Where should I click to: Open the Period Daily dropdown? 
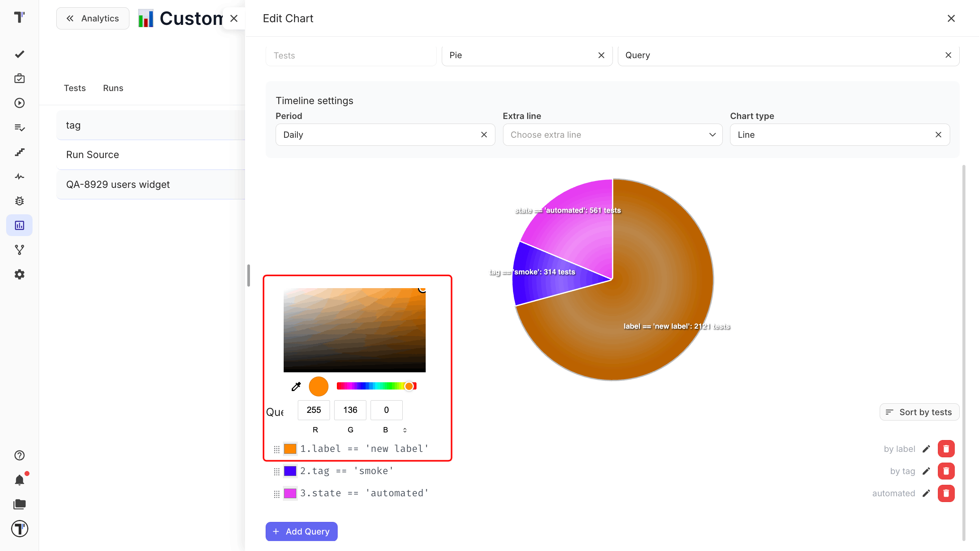385,135
